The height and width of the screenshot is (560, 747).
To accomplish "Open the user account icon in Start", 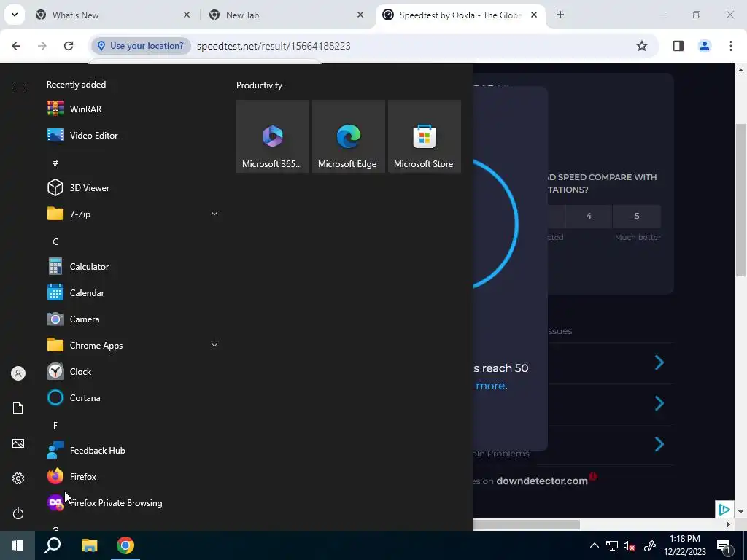I will point(18,373).
